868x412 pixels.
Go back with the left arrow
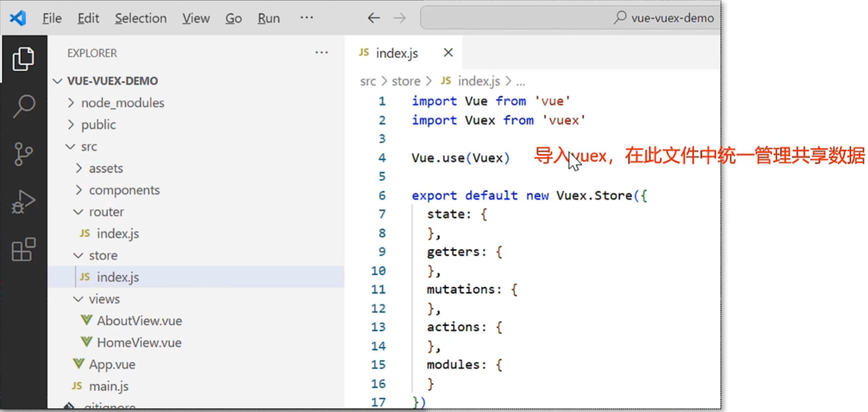[x=374, y=18]
